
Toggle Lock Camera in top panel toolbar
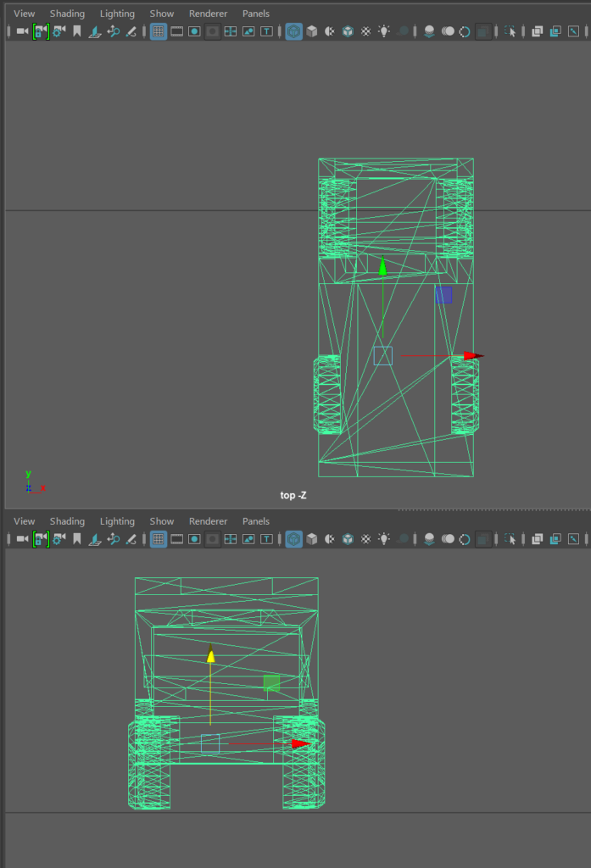pos(41,31)
